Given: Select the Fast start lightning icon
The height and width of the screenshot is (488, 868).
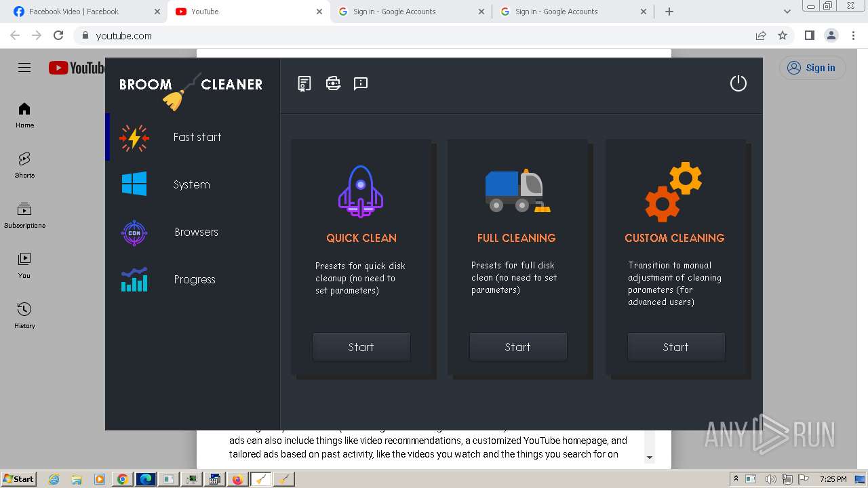Looking at the screenshot, I should (134, 138).
